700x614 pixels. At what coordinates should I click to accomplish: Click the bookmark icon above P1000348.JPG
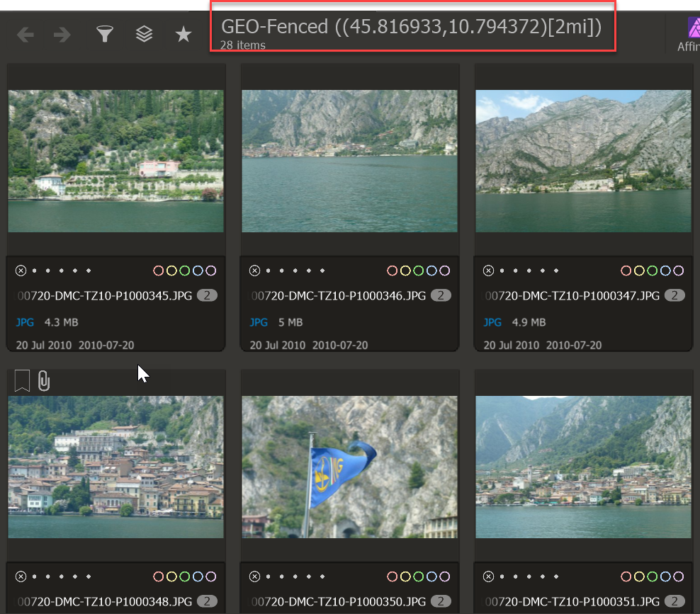[23, 380]
